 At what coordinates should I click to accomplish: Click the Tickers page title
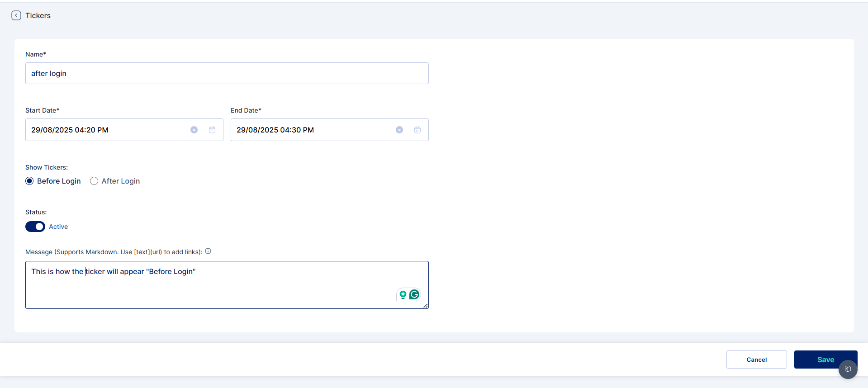tap(38, 15)
